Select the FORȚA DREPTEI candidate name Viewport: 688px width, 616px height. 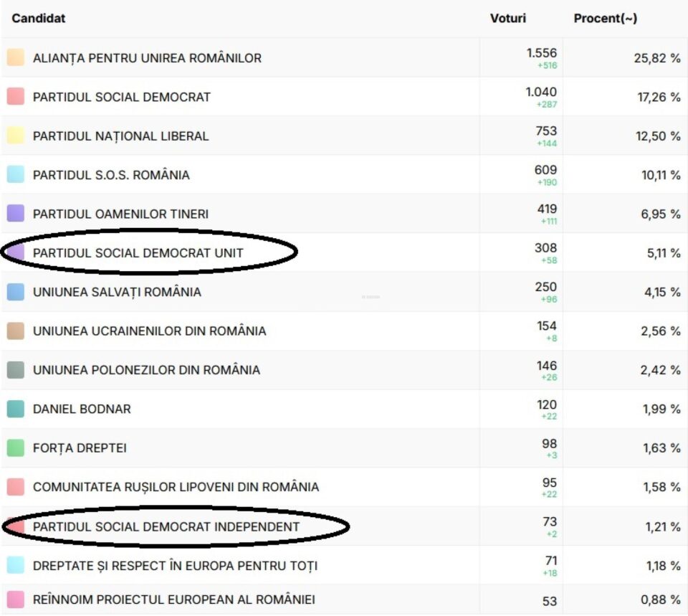point(80,448)
